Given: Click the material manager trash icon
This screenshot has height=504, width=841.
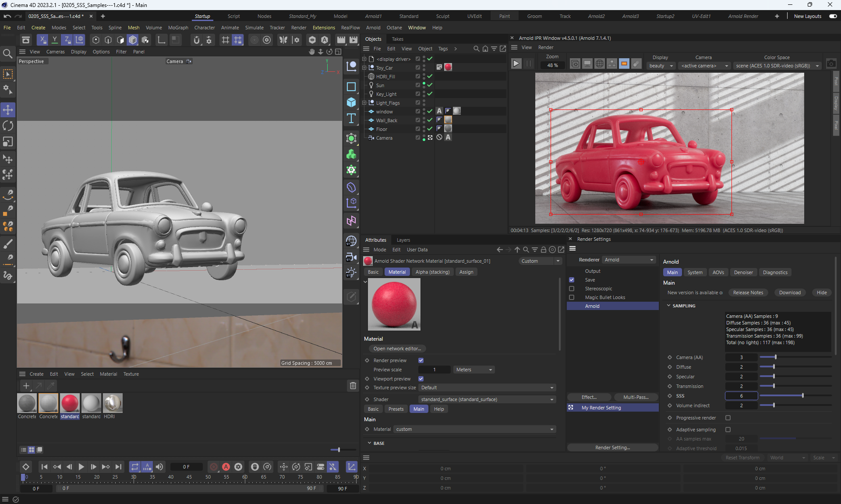Looking at the screenshot, I should point(353,386).
